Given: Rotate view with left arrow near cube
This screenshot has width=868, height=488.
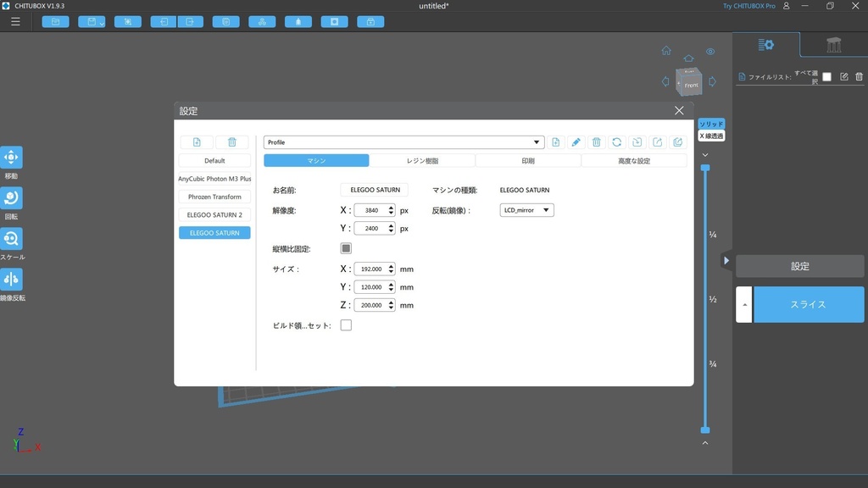Looking at the screenshot, I should click(665, 81).
